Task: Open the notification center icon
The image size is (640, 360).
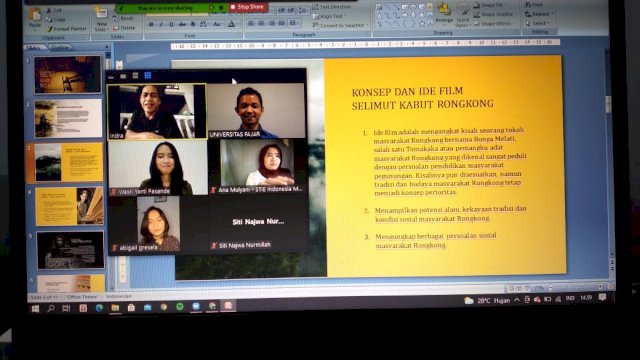Action: tap(602, 298)
